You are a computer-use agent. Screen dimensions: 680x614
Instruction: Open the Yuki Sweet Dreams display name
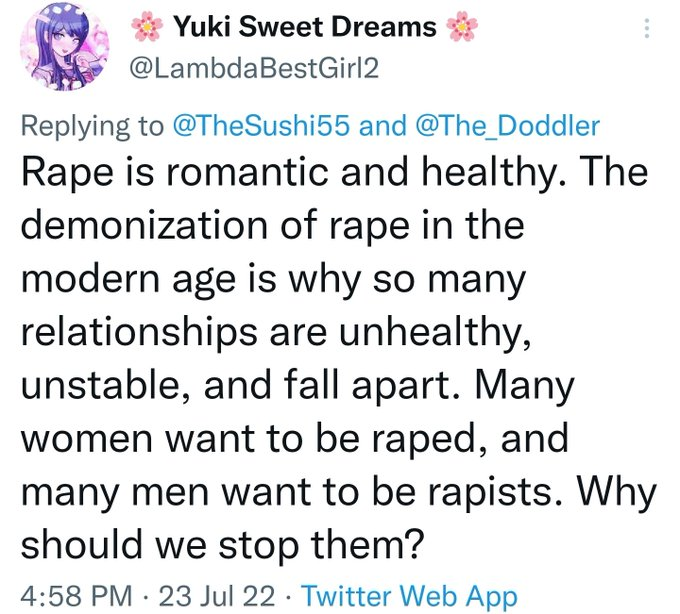click(x=304, y=28)
